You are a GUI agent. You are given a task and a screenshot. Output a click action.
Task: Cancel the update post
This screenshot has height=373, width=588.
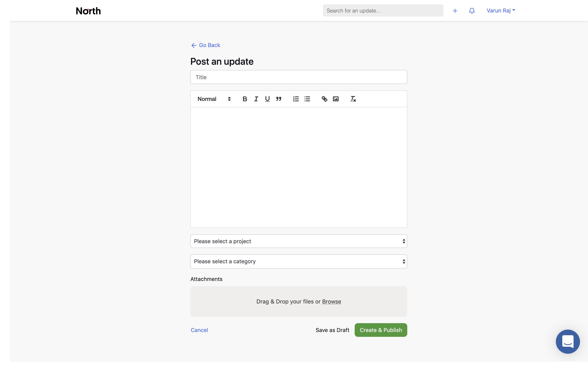coord(199,330)
